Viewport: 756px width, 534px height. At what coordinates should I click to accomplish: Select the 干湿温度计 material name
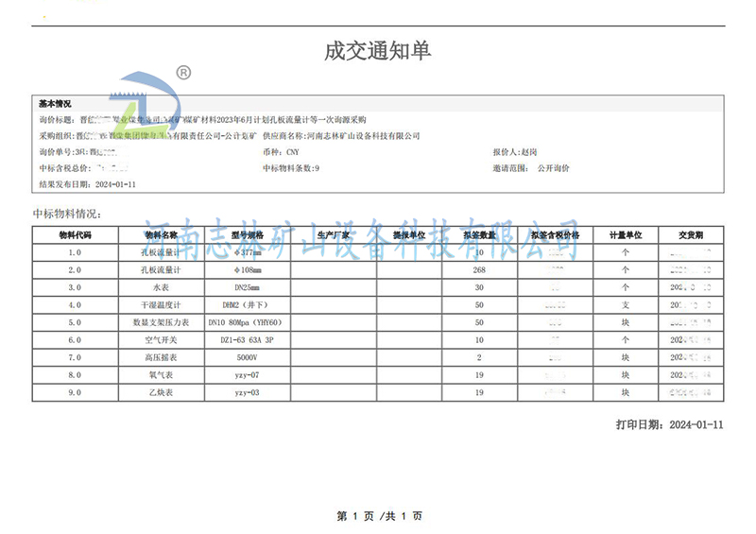point(161,305)
